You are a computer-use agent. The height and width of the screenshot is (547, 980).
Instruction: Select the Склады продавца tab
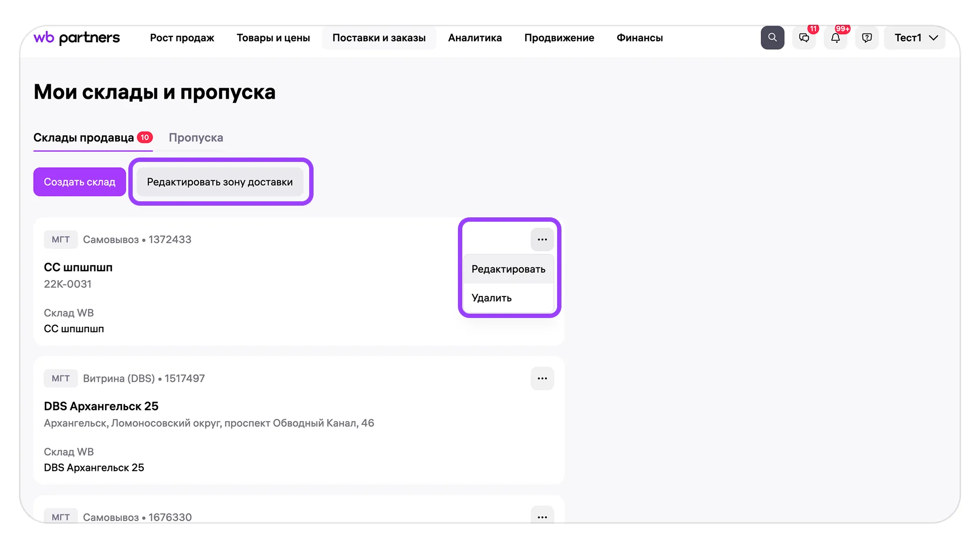pos(84,138)
